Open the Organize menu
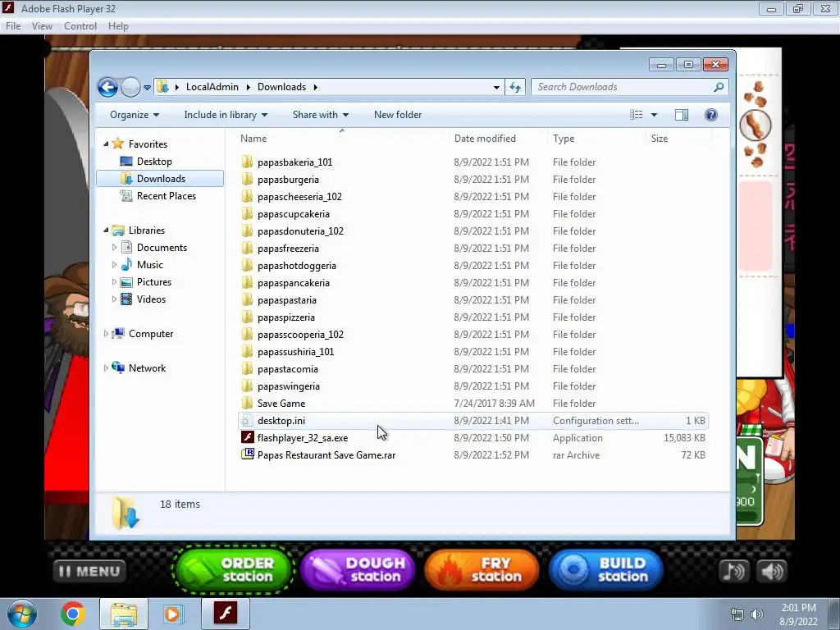 (135, 115)
